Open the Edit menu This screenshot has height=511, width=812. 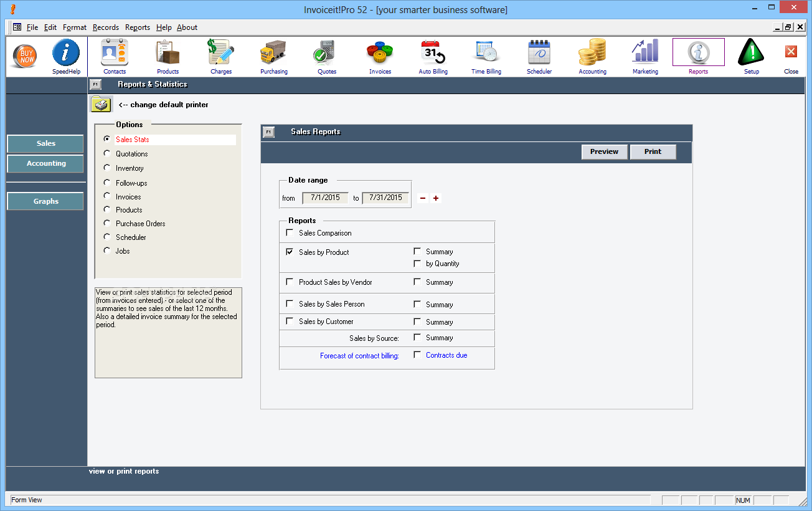50,27
